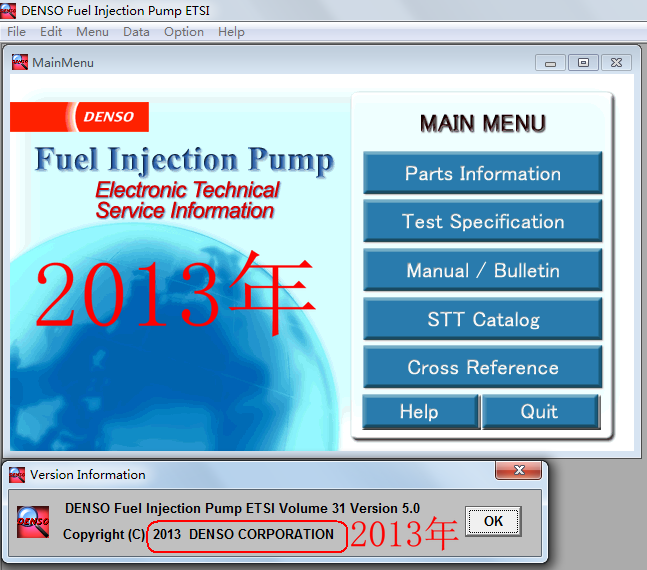Close the MainMenu window

(x=616, y=63)
